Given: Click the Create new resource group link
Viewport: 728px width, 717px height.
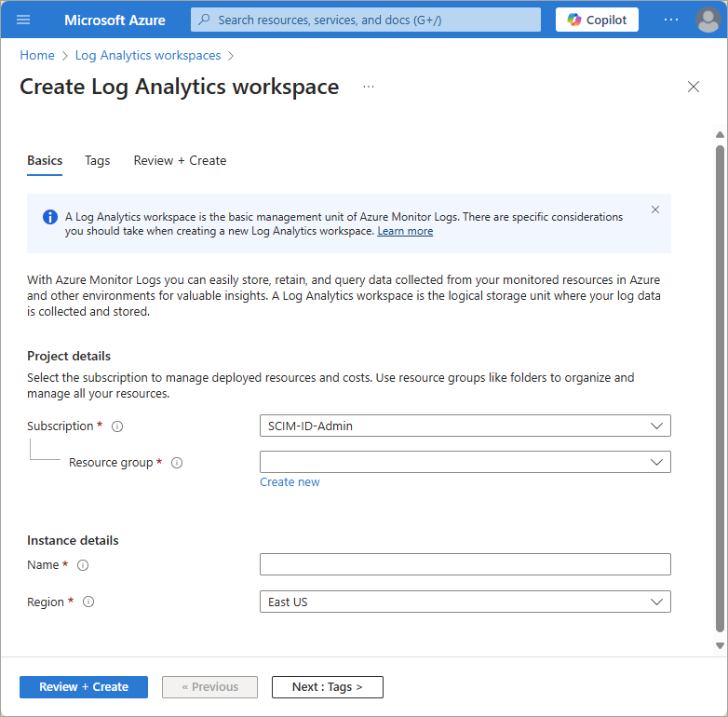Looking at the screenshot, I should [x=290, y=482].
